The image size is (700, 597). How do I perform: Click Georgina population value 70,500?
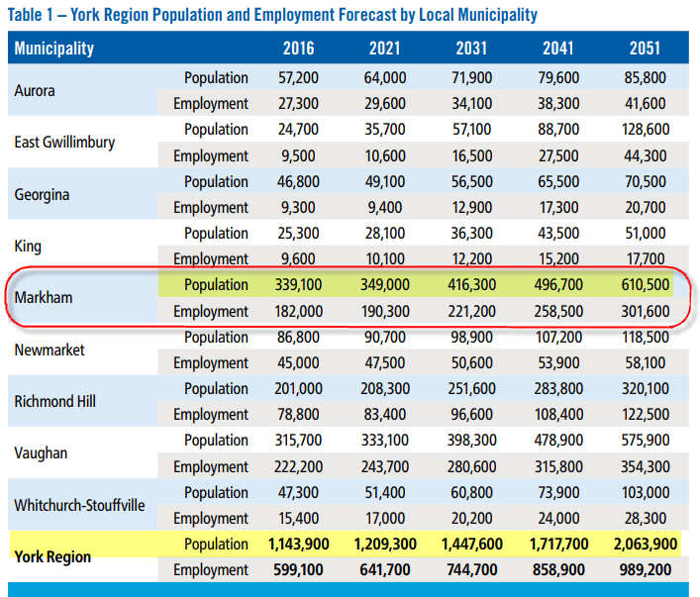click(x=646, y=182)
